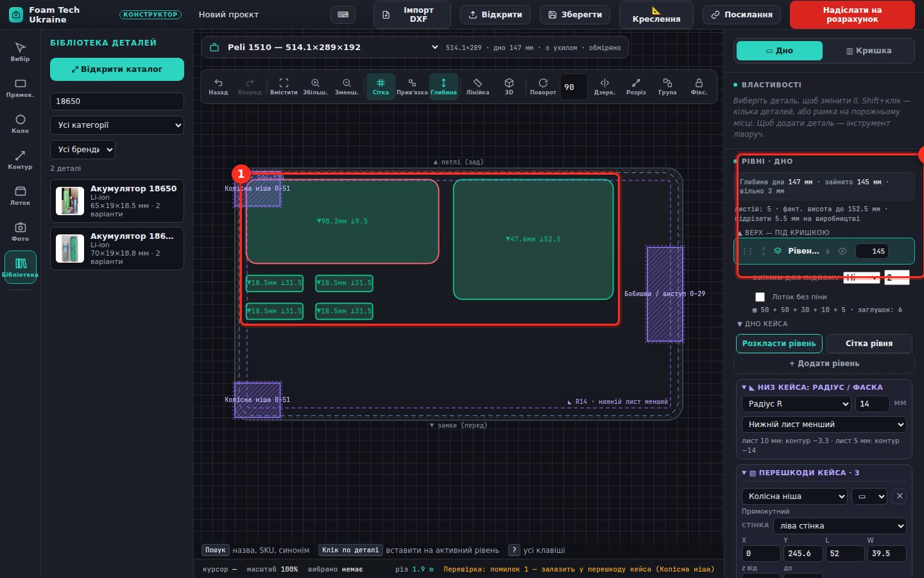The width and height of the screenshot is (924, 578).
Task: Check the Лоток без піни checkbox
Action: 760,297
